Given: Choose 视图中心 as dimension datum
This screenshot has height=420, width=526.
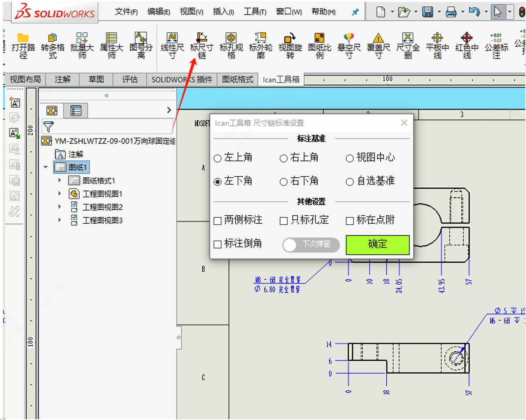Looking at the screenshot, I should (x=350, y=158).
